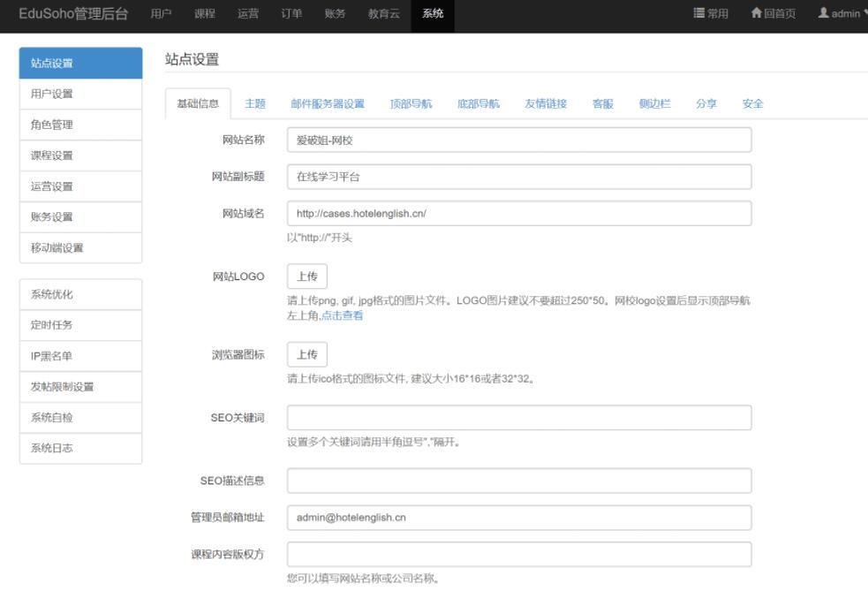Click the 常用 list icon in navbar
Screen dimensions: 868x599
[699, 14]
